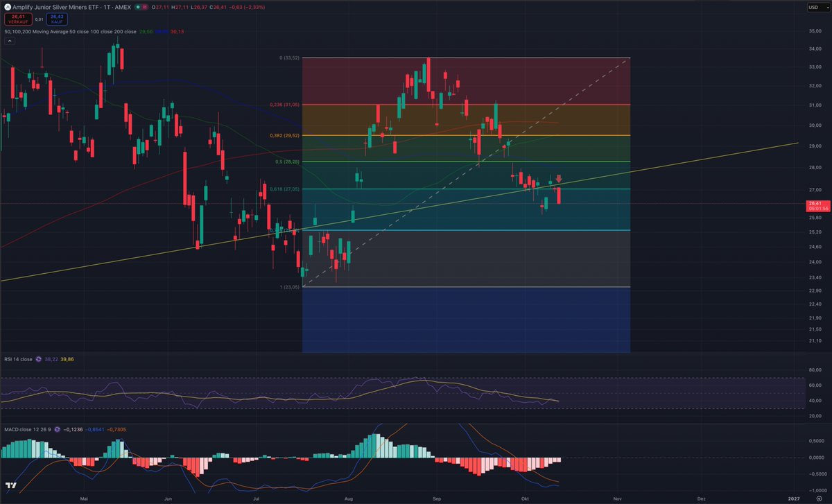Click the Okt label on time axis
This screenshot has width=832, height=504.
tap(524, 498)
